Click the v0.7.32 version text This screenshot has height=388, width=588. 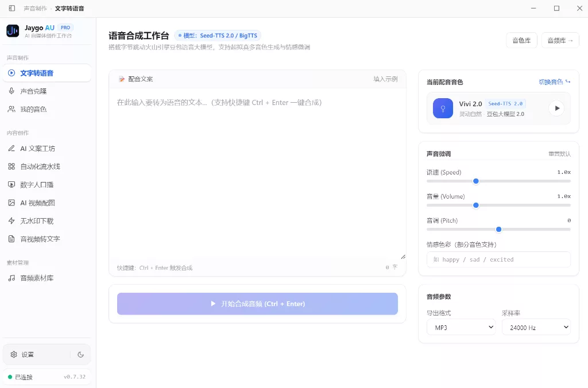(75, 377)
